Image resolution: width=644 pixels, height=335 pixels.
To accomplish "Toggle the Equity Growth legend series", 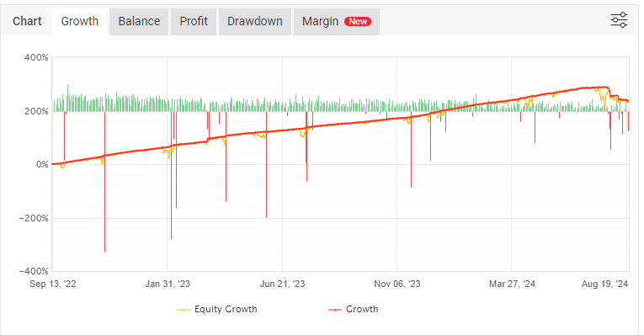I will [x=217, y=309].
